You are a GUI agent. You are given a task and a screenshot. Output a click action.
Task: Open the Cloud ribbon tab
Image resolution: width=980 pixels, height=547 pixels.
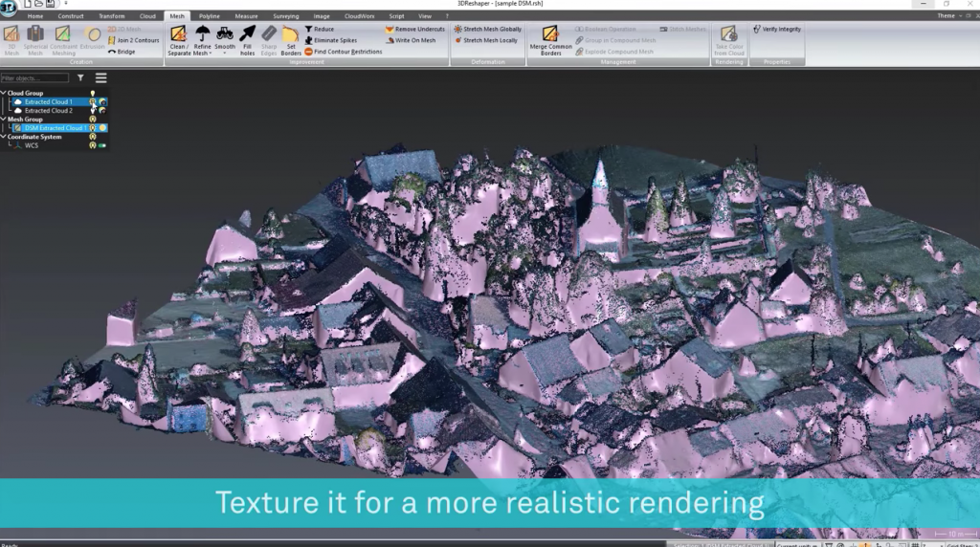(147, 16)
